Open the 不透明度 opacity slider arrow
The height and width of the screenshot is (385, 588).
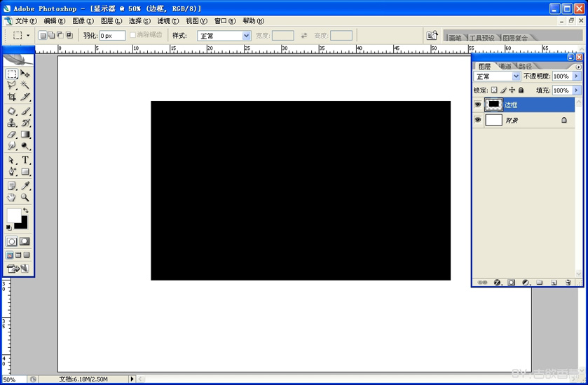(576, 76)
